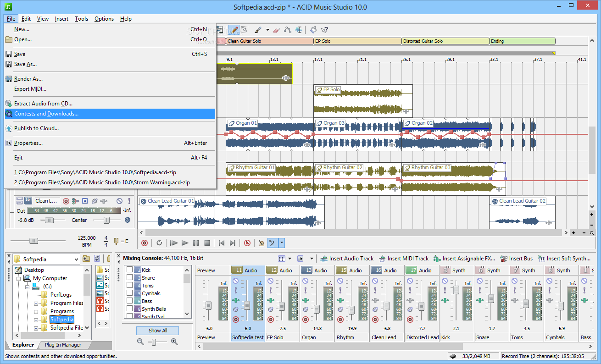This screenshot has width=601, height=364.
Task: Open the dropdown arrow beside the transport count button
Action: click(282, 243)
